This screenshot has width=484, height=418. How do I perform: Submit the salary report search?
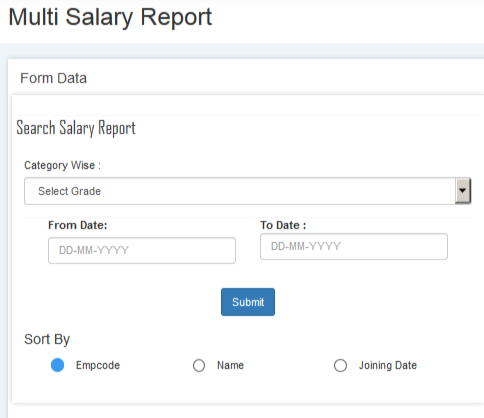[x=248, y=302]
